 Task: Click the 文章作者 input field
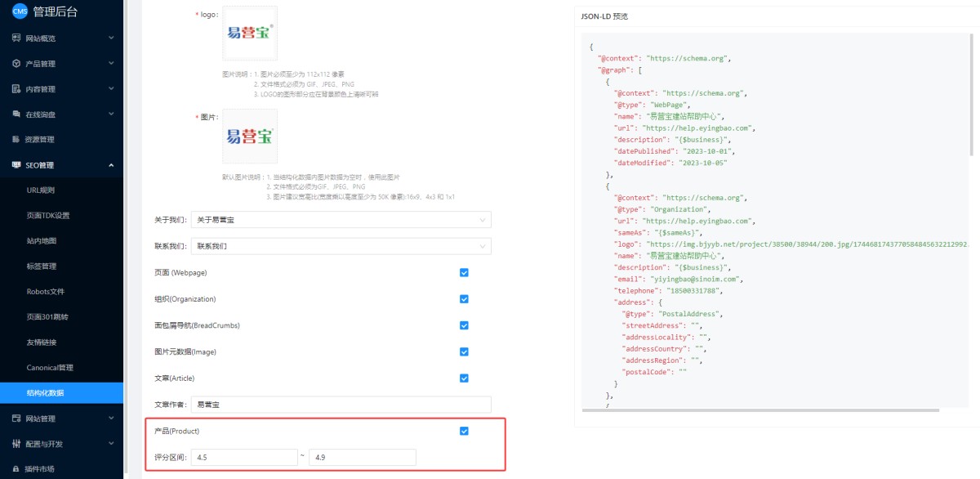341,405
